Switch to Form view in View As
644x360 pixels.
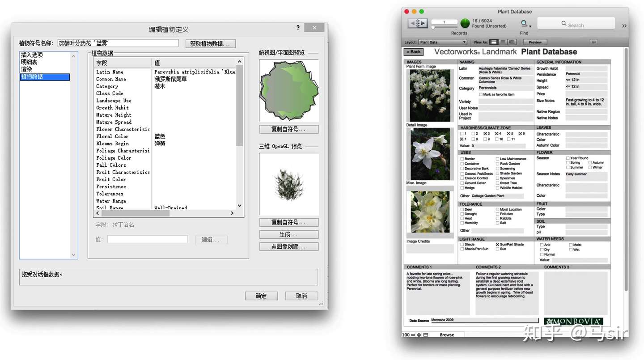pyautogui.click(x=494, y=42)
